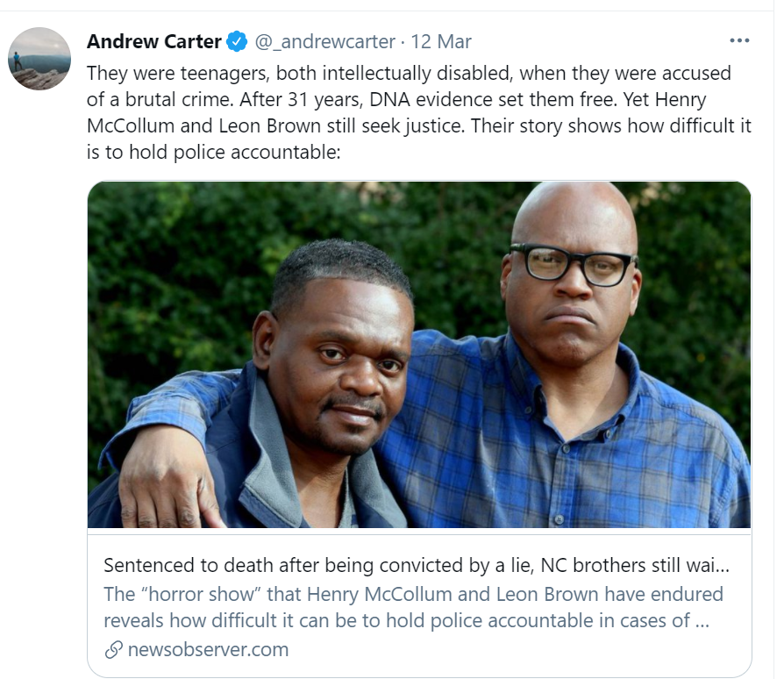The height and width of the screenshot is (679, 784).
Task: Open Andrew Carter's profile avatar
Action: pyautogui.click(x=39, y=59)
